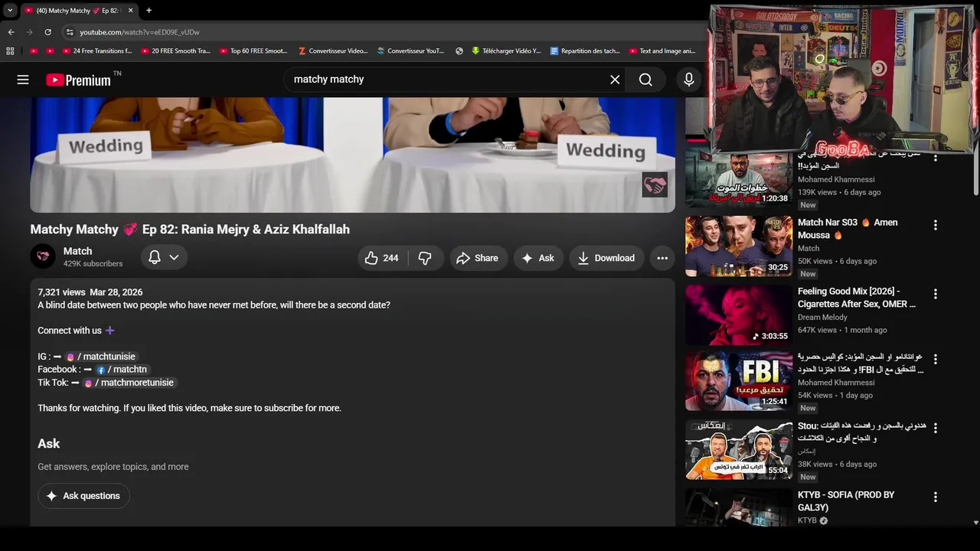Click the globe bookmark icon
Viewport: 980px width, 551px height.
tap(459, 51)
